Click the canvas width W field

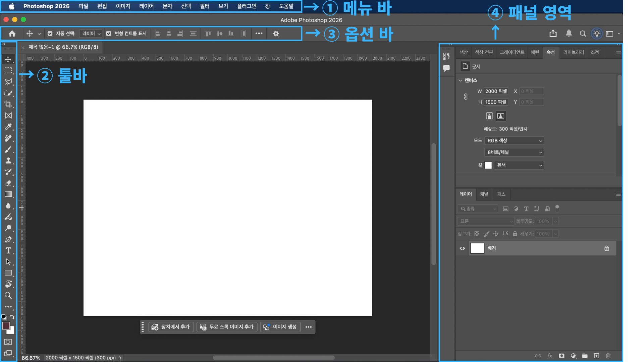[x=496, y=91]
